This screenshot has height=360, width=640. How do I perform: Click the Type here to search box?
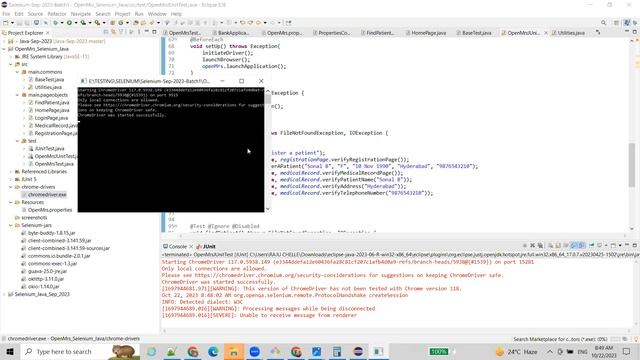pos(80,351)
